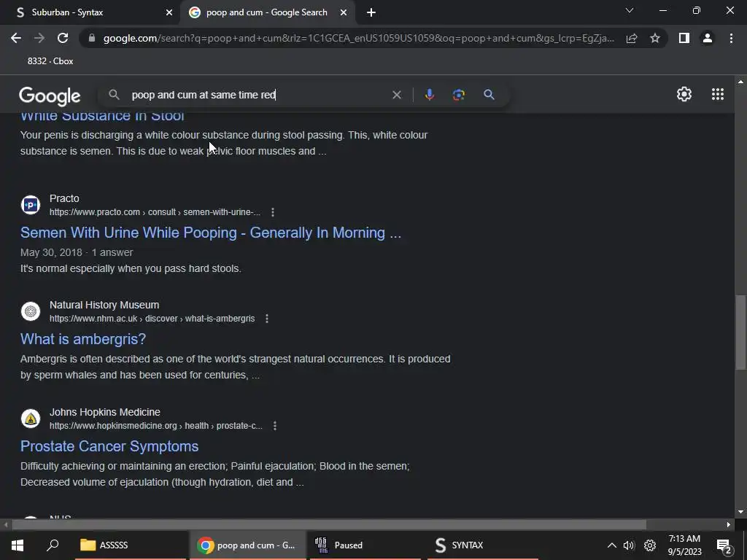747x560 pixels.
Task: Reload the current page
Action: point(63,38)
